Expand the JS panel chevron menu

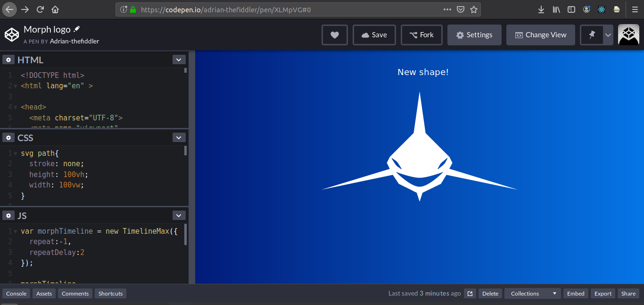click(x=179, y=215)
